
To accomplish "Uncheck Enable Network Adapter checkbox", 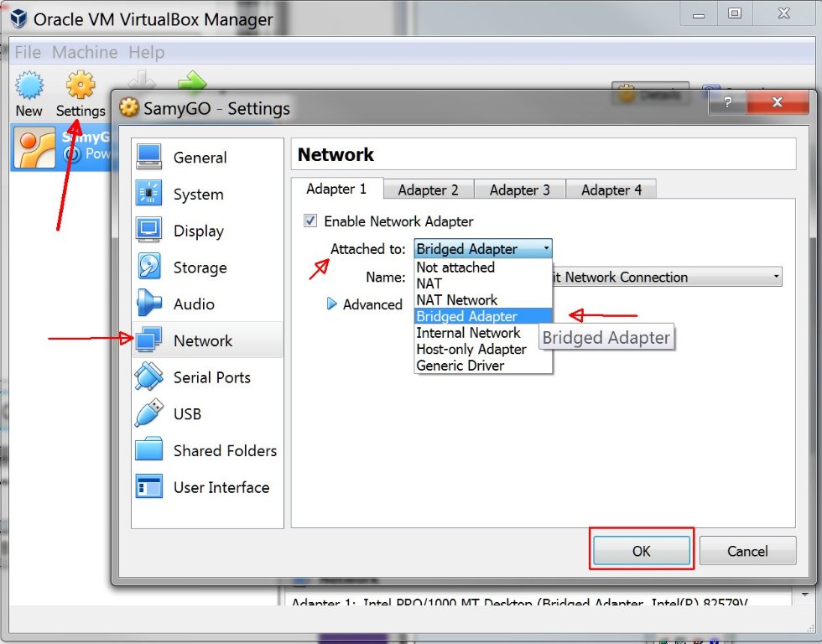I will pos(310,221).
